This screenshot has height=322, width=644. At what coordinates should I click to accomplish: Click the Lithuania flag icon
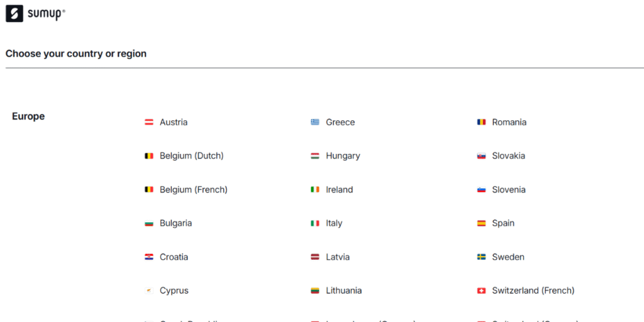click(315, 291)
